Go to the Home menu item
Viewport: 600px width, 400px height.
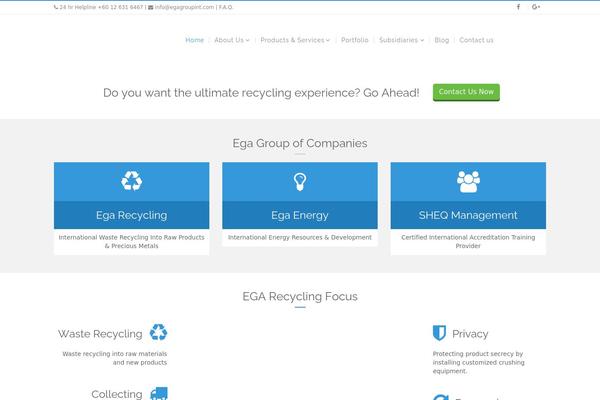pos(194,40)
